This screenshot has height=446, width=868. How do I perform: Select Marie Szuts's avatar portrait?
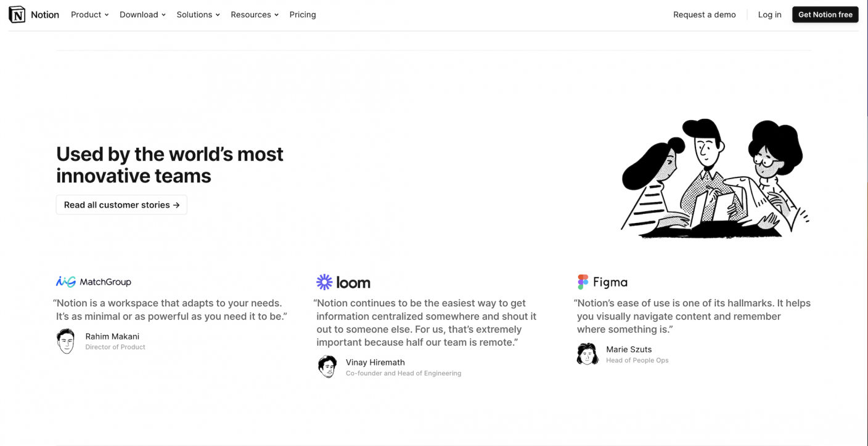(588, 354)
